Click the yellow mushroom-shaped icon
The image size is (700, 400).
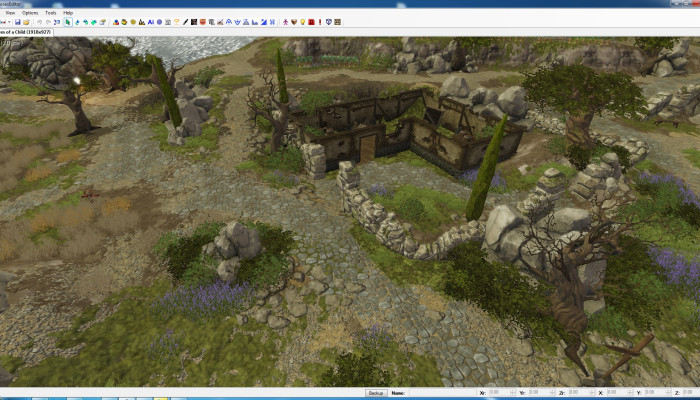click(176, 22)
